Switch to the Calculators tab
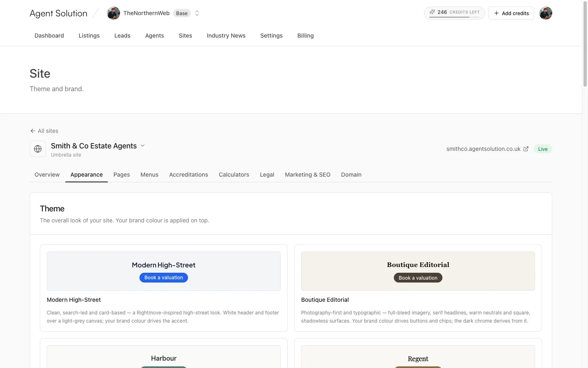The image size is (588, 368). pyautogui.click(x=234, y=175)
